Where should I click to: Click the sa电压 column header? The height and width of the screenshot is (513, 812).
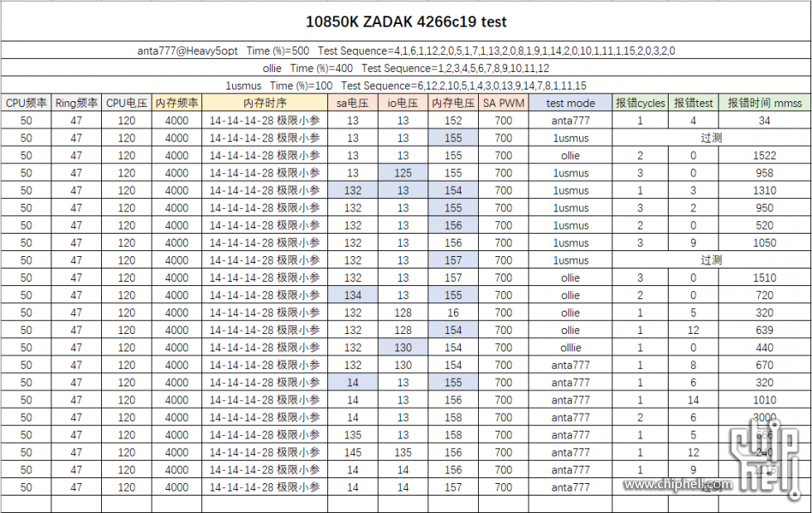(353, 103)
